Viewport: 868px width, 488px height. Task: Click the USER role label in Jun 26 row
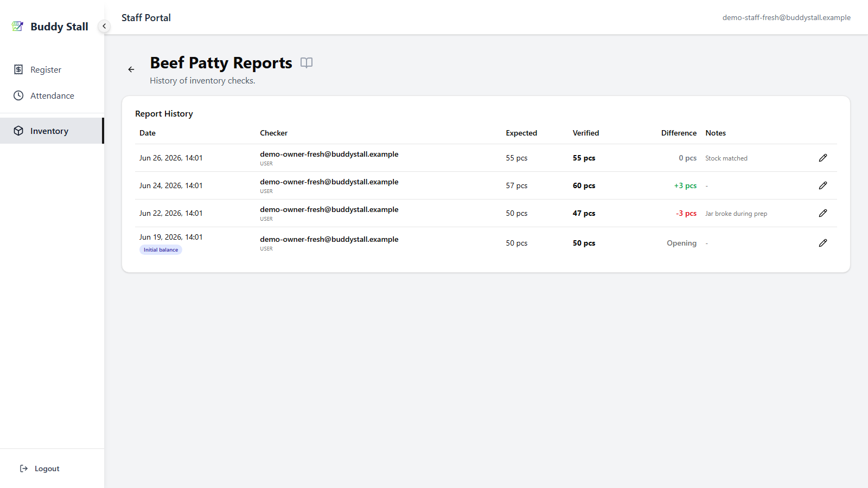[x=266, y=164]
